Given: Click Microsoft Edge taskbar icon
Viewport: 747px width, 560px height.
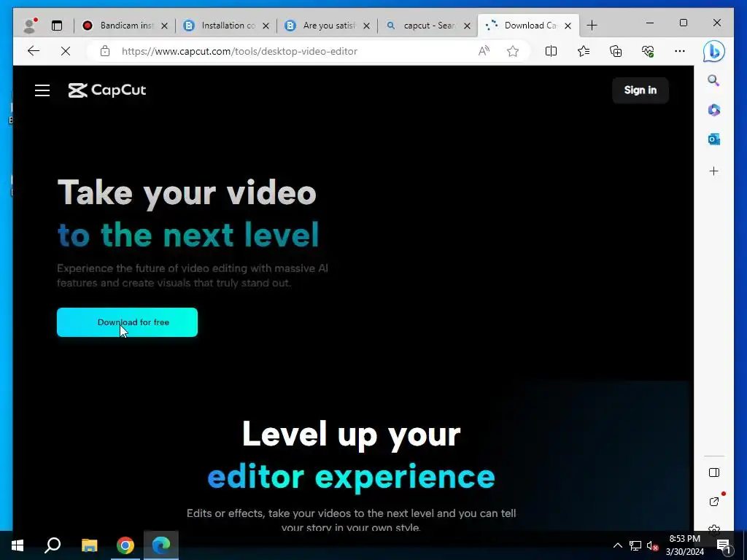Looking at the screenshot, I should pyautogui.click(x=161, y=545).
